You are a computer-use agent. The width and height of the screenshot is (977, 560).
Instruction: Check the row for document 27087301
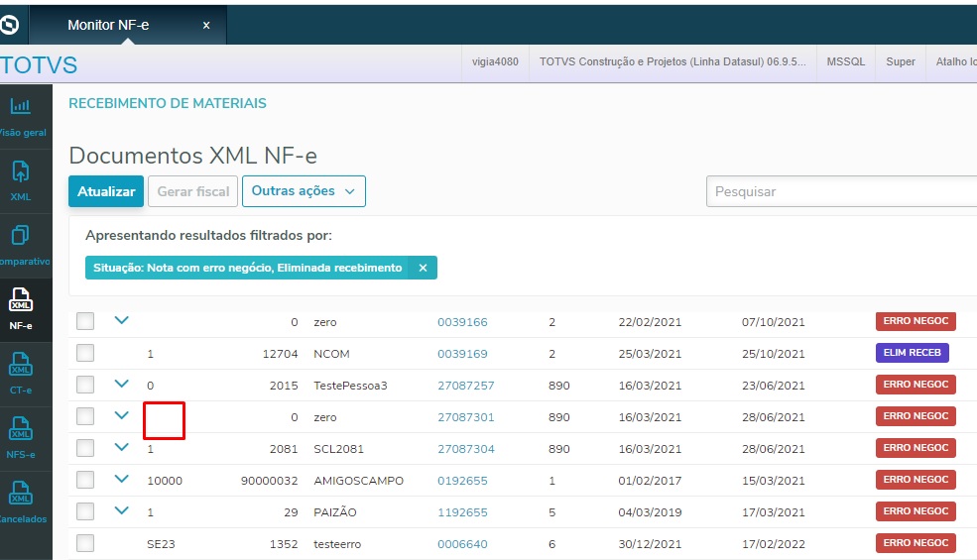[x=85, y=416]
